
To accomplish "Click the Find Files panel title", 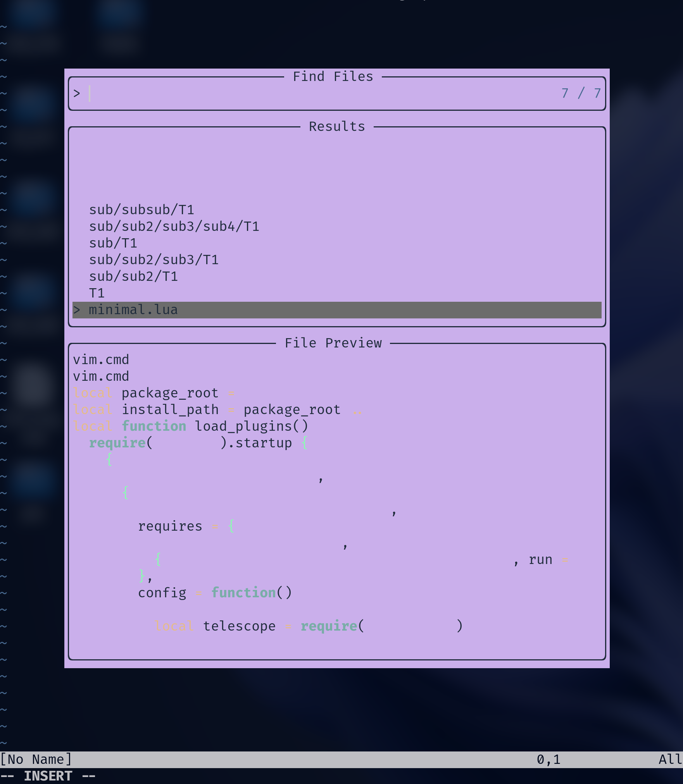I will [333, 76].
